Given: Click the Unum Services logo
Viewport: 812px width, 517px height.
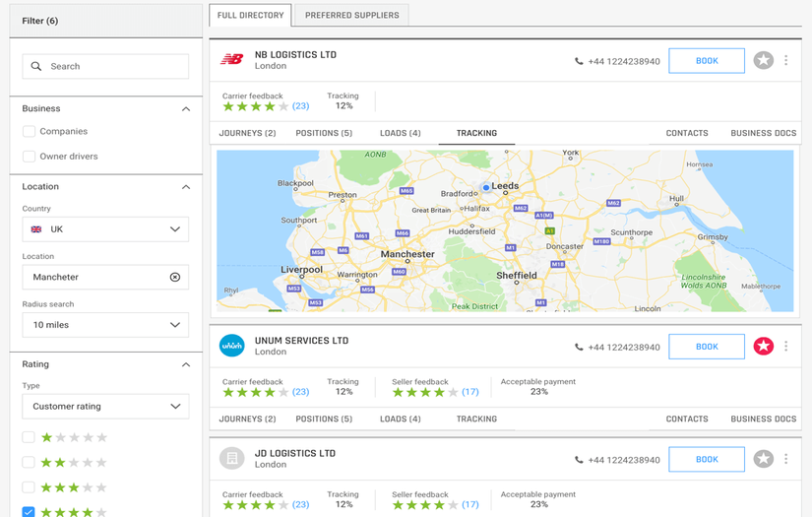Looking at the screenshot, I should [x=232, y=346].
